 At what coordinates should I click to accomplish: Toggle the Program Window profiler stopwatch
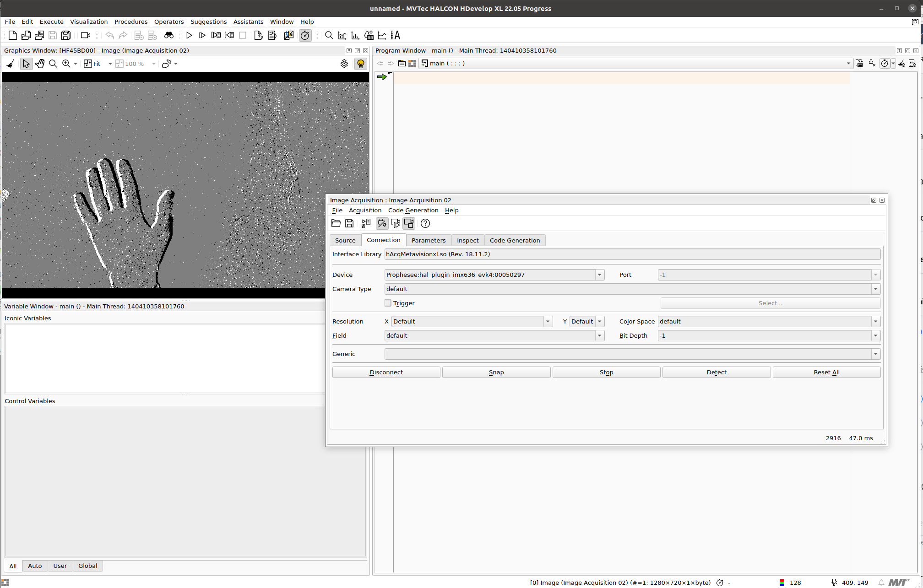tap(885, 63)
